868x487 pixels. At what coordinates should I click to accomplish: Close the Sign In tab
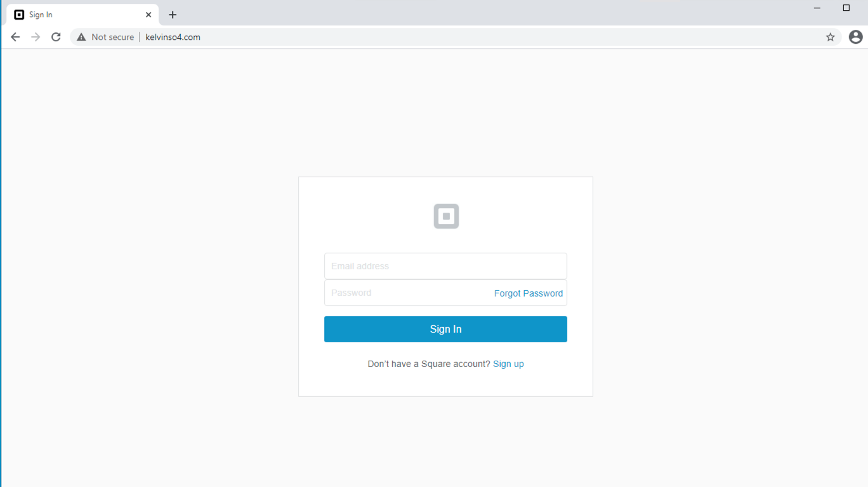[x=148, y=15]
